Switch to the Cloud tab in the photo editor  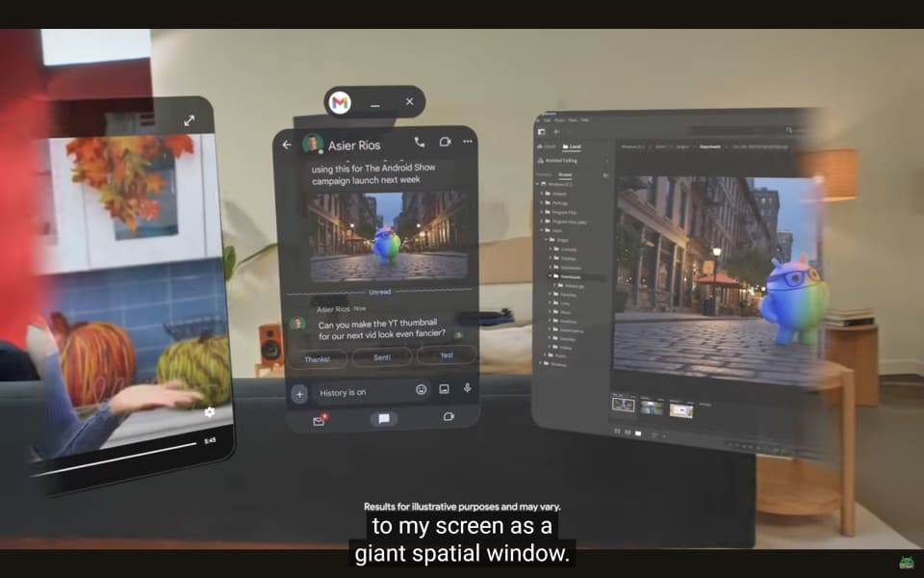[x=547, y=146]
